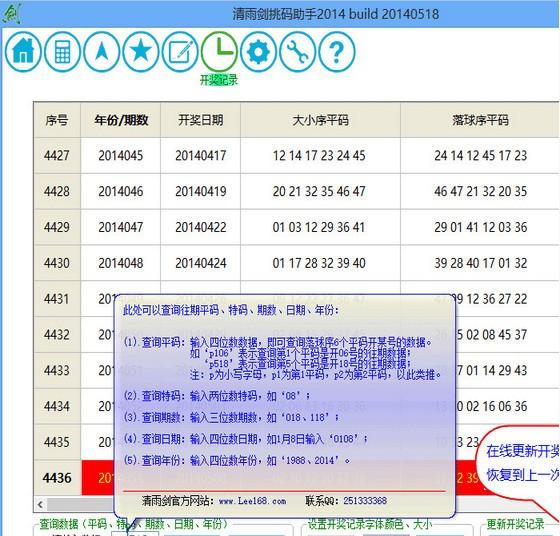
Task: Click the 大小序平码 column header
Action: coord(320,120)
